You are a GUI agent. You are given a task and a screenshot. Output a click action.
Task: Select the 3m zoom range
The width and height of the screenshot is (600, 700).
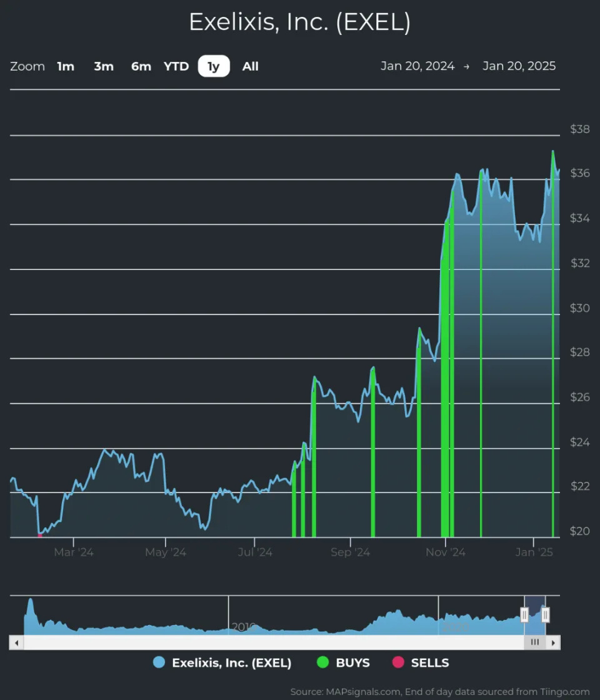coord(104,66)
